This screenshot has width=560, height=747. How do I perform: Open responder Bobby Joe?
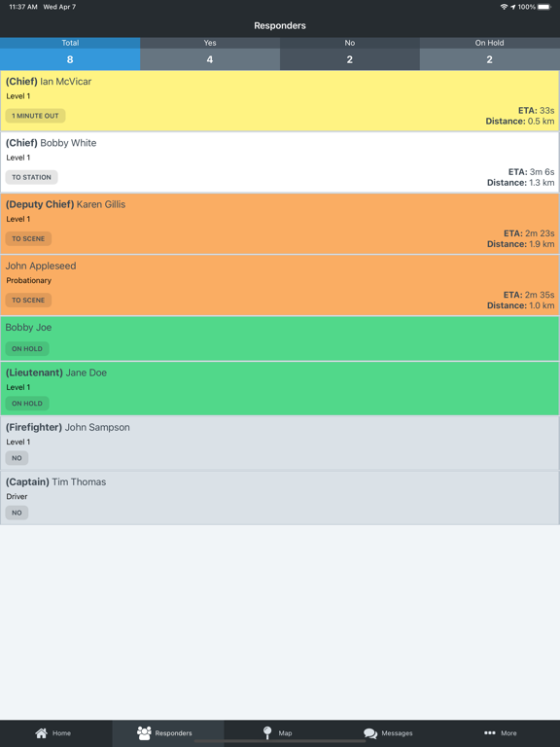pos(280,338)
